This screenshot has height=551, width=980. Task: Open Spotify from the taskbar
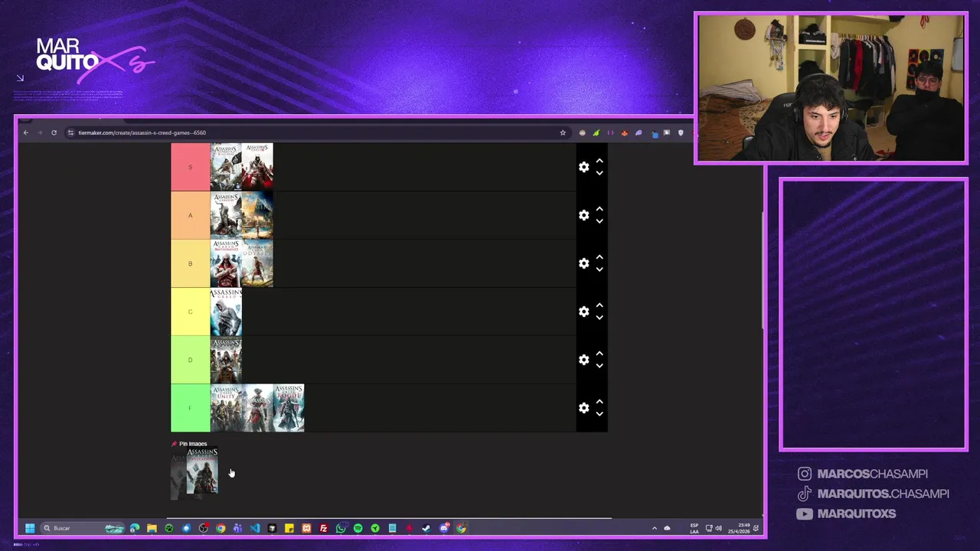pos(358,528)
